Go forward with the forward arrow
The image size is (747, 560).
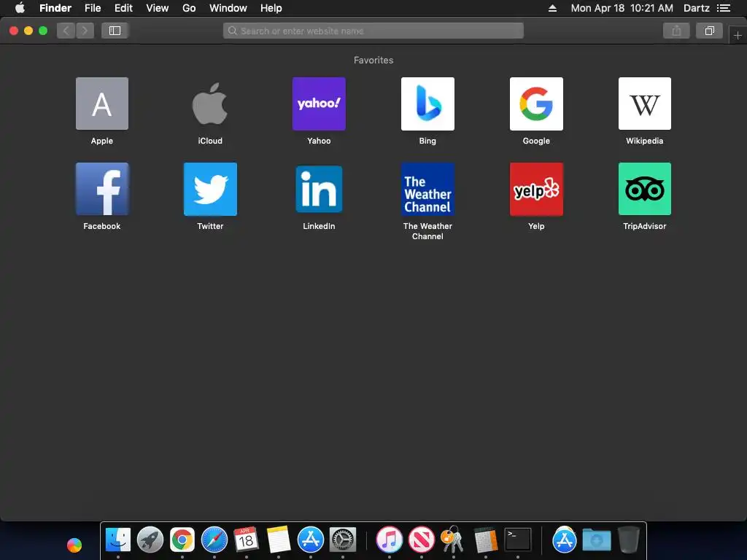click(x=85, y=31)
